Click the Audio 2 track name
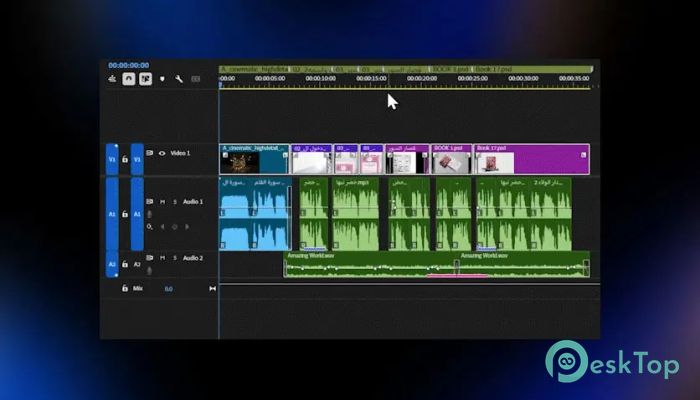Viewport: 700px width, 400px height. [193, 258]
